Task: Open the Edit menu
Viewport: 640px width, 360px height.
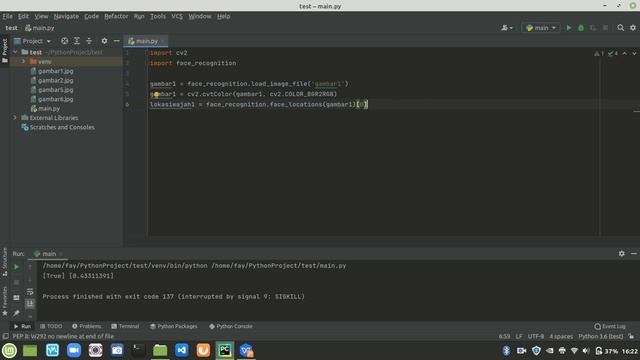Action: tap(23, 16)
